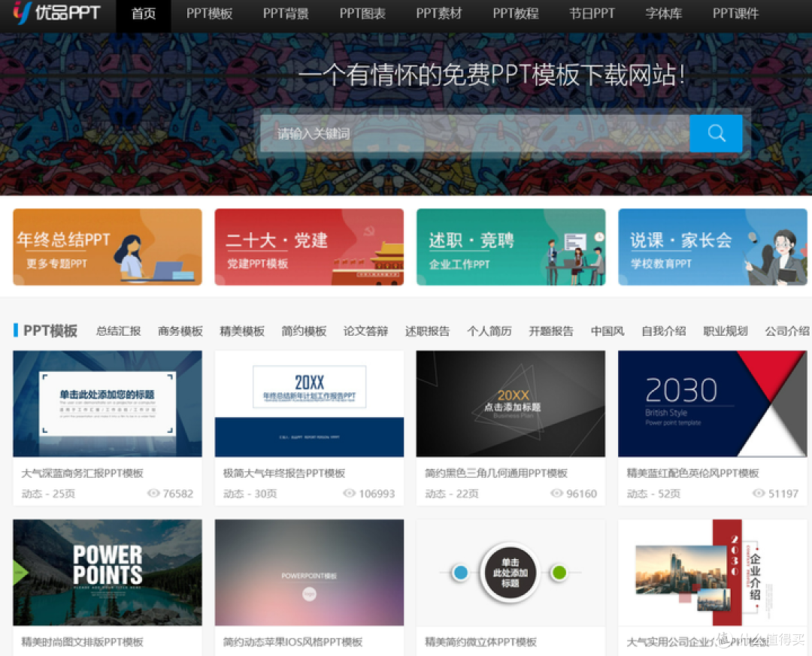Click the eye icon beside 51197
Image resolution: width=812 pixels, height=656 pixels.
759,494
